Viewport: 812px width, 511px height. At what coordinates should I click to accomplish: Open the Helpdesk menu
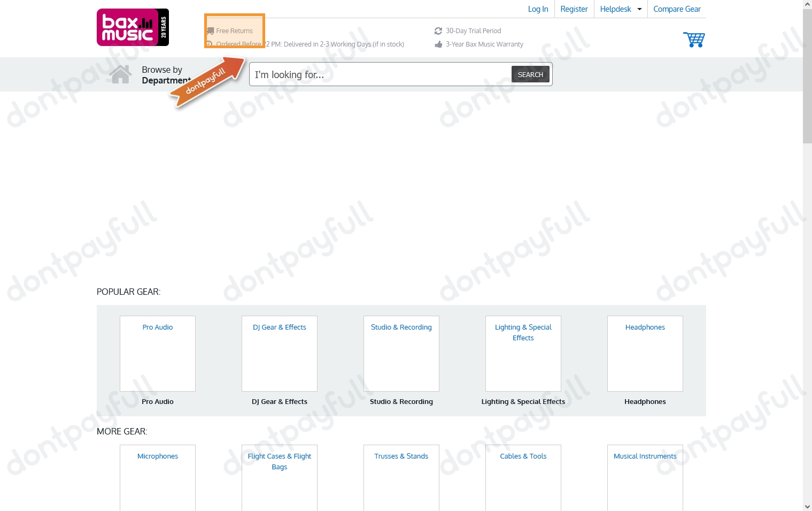(x=615, y=9)
